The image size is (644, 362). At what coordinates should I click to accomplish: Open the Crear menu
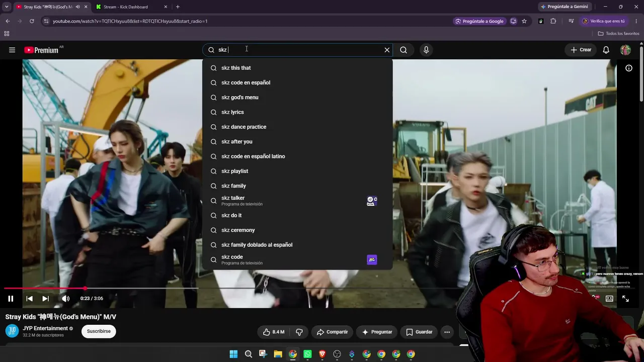(x=581, y=50)
